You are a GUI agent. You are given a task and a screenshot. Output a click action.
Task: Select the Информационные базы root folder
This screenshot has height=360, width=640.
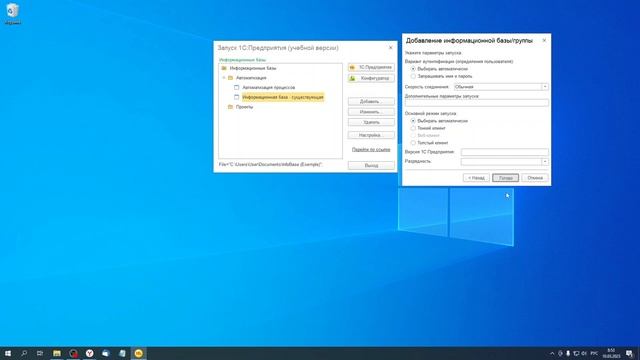(x=253, y=68)
